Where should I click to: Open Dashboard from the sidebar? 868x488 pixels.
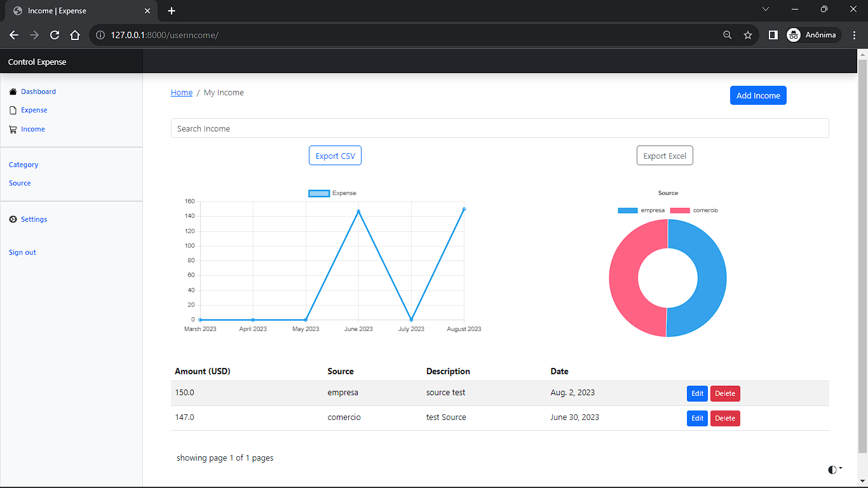(x=38, y=91)
